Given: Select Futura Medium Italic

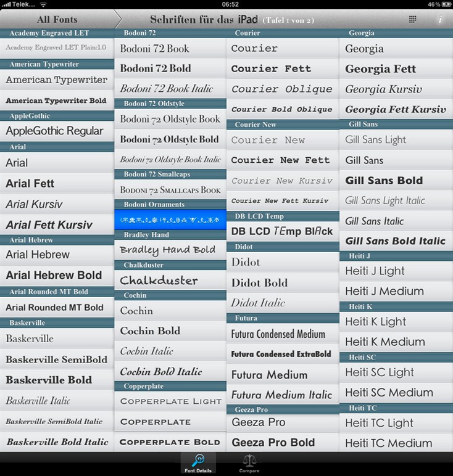Looking at the screenshot, I should click(x=283, y=395).
